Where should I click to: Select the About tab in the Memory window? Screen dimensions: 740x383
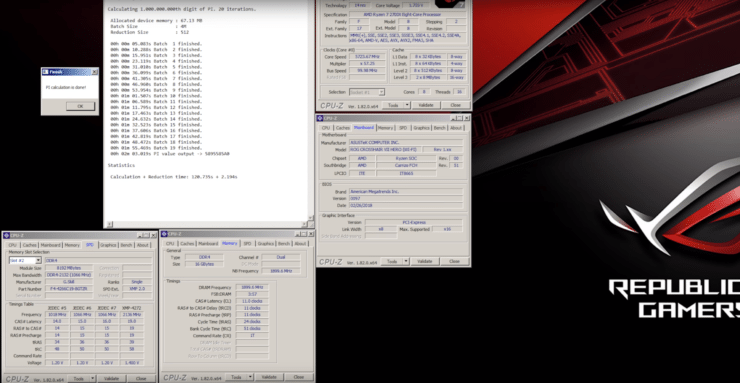click(x=300, y=244)
